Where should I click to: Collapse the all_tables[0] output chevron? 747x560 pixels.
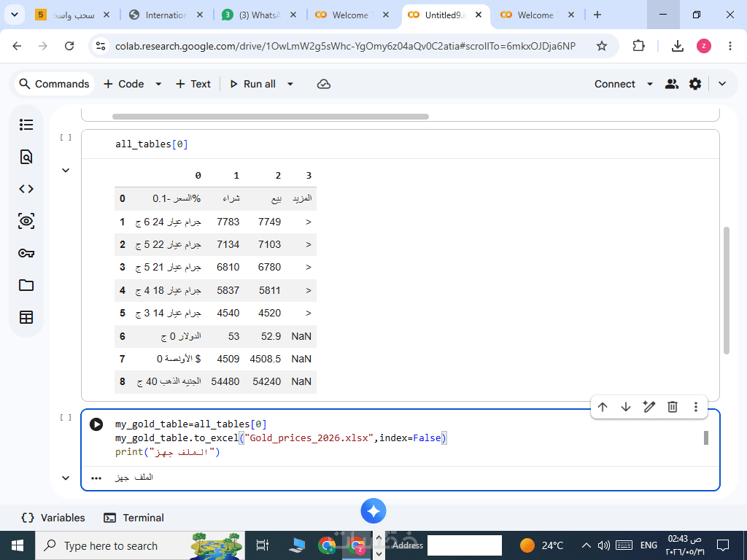[66, 171]
